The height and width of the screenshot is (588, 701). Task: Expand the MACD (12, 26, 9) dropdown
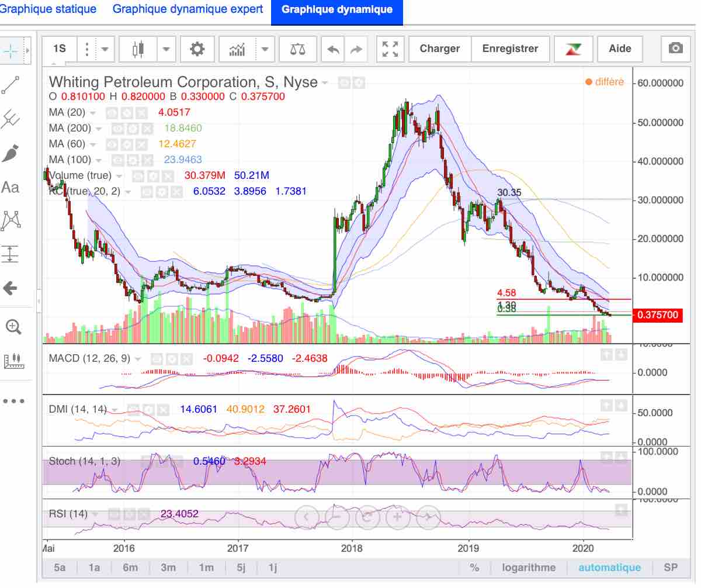137,359
